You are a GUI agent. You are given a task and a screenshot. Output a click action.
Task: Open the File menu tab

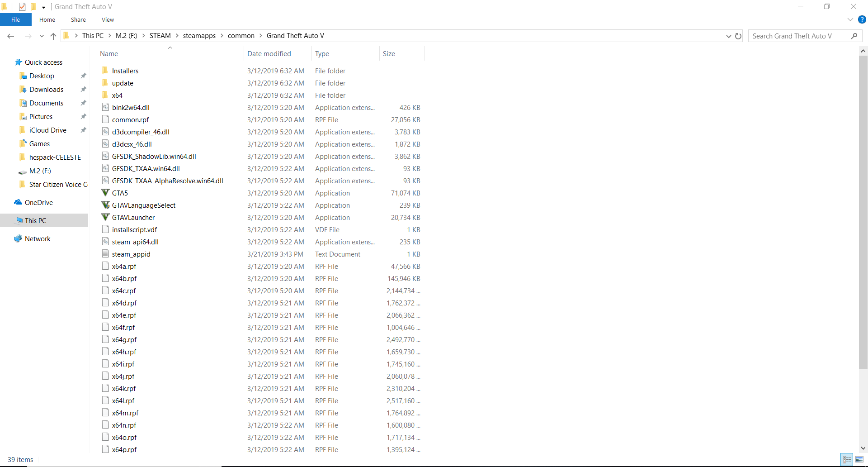click(16, 19)
